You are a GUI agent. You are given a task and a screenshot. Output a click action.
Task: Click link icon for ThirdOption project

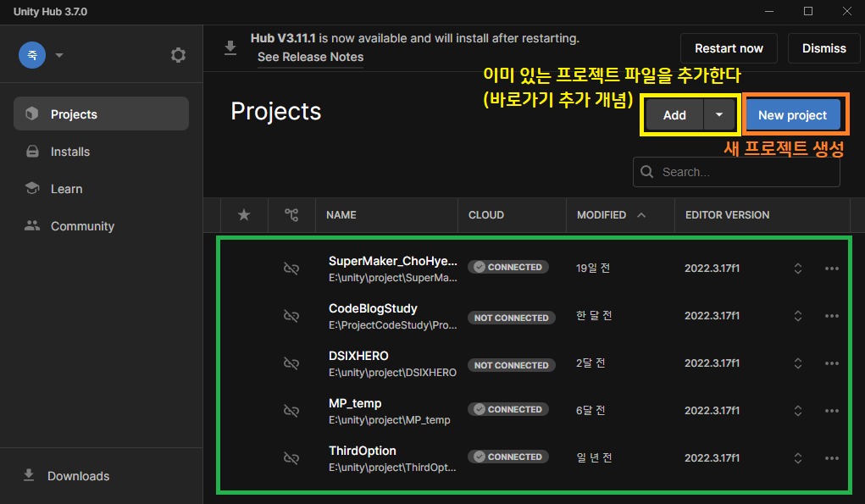pos(291,458)
